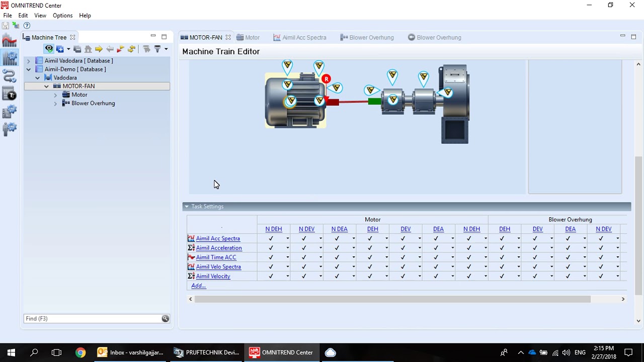Switch to the Aimil Acc Spectra editor tab
644x362 pixels.
(300, 37)
